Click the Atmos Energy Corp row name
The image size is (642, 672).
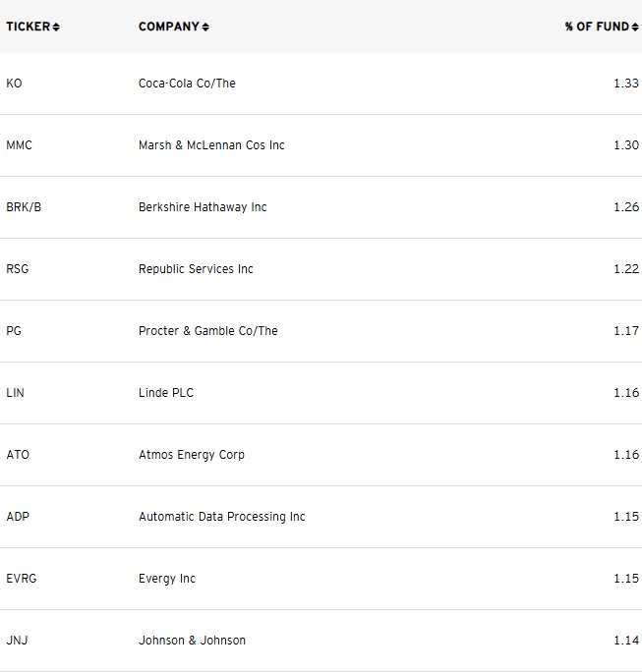click(x=192, y=455)
